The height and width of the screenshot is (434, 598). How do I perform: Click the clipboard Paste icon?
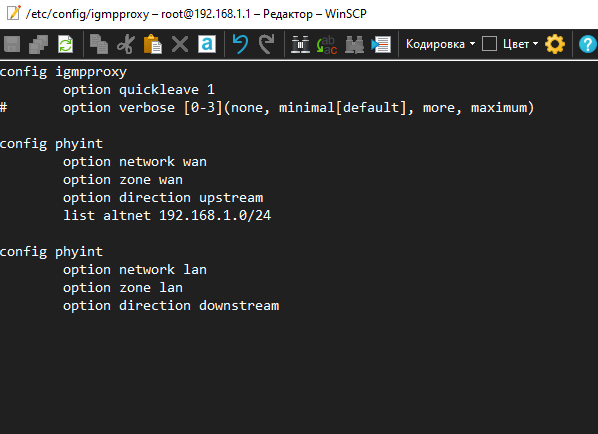point(153,44)
